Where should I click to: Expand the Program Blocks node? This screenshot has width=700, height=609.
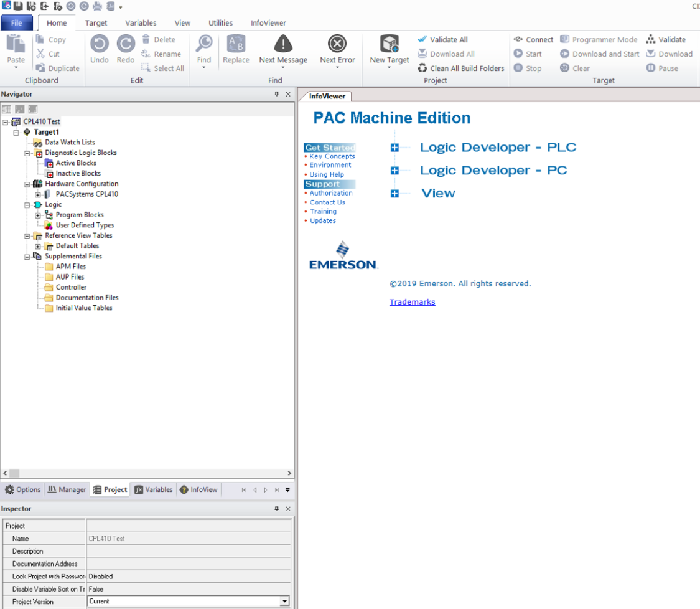[x=38, y=215]
